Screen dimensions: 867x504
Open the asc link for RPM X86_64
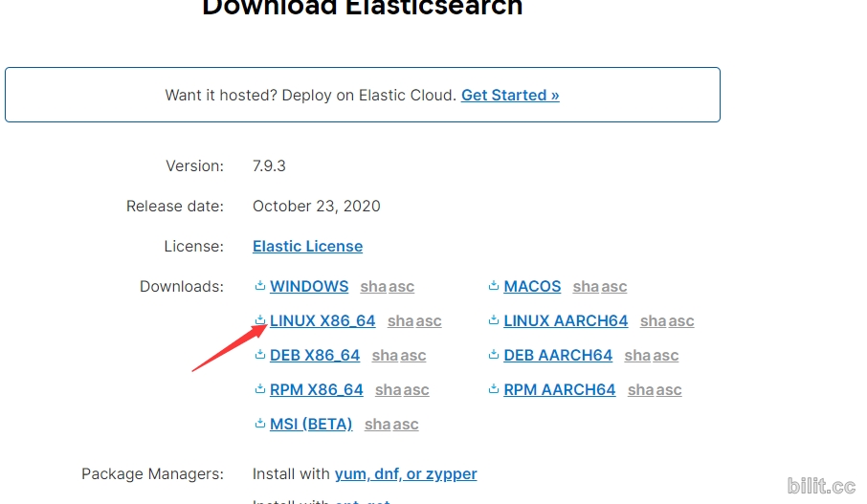coord(416,389)
